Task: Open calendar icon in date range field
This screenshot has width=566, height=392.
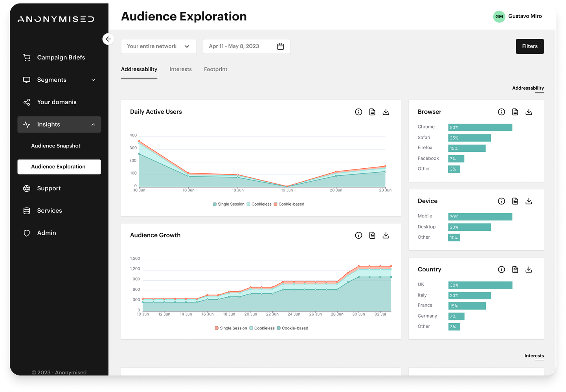Action: click(x=281, y=46)
